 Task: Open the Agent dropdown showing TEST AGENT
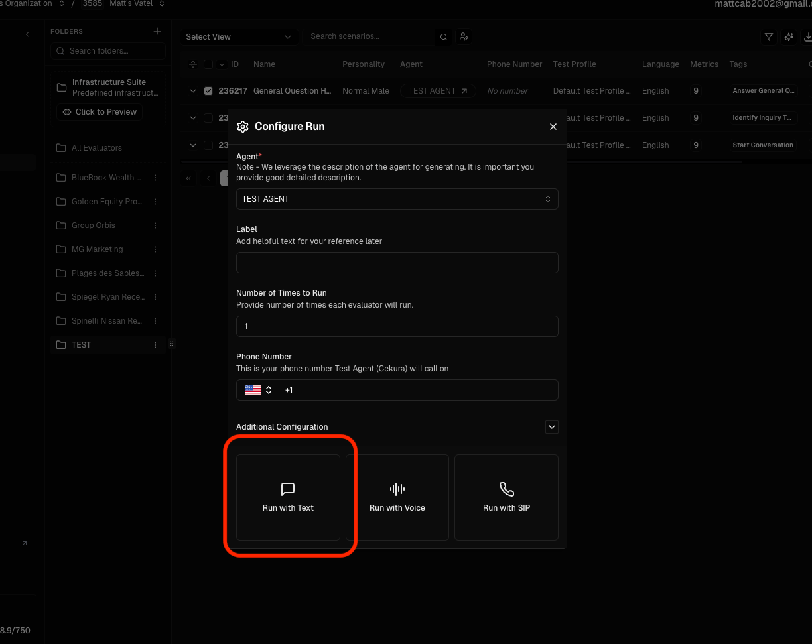point(397,199)
